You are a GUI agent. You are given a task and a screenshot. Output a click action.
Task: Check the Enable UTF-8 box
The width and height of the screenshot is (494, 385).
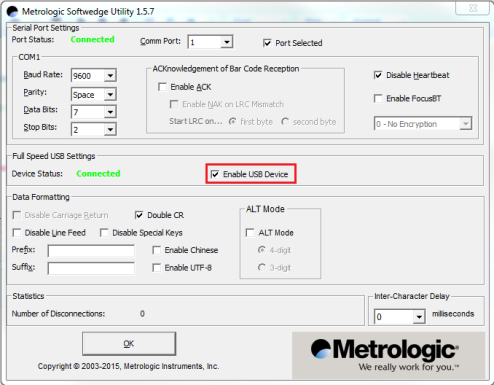(156, 267)
